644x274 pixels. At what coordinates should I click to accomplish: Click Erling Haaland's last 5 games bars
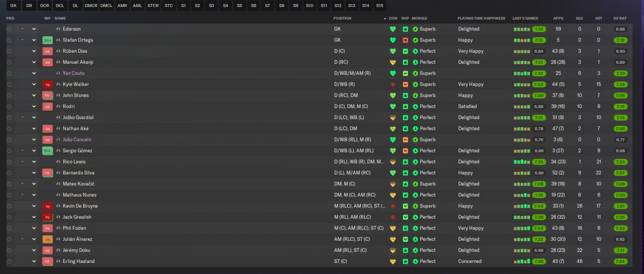coord(522,261)
